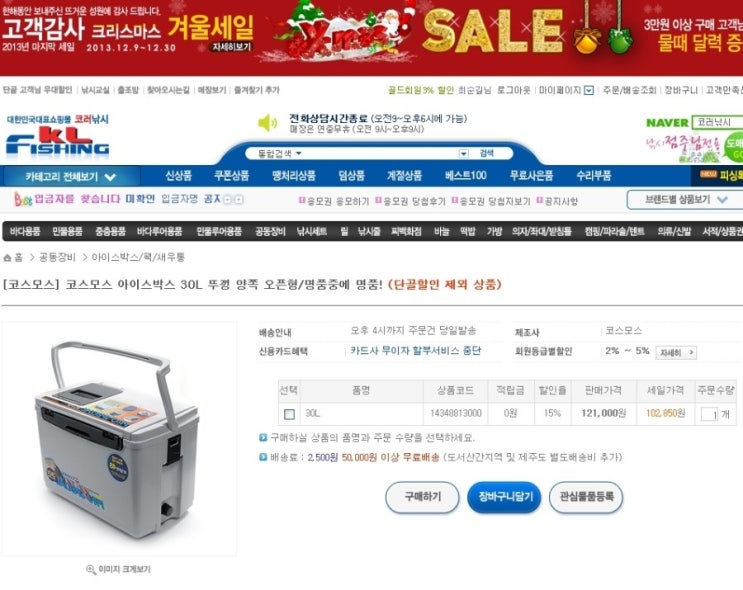
Task: Expand 카테고리 전체보기 dropdown
Action: click(x=71, y=177)
